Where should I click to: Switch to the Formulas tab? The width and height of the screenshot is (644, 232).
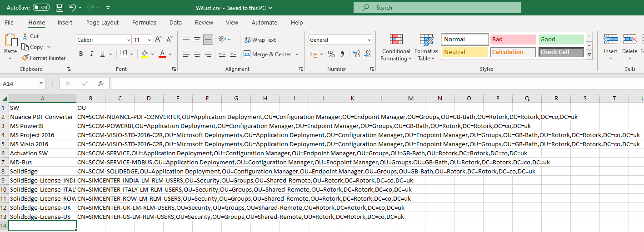tap(144, 22)
